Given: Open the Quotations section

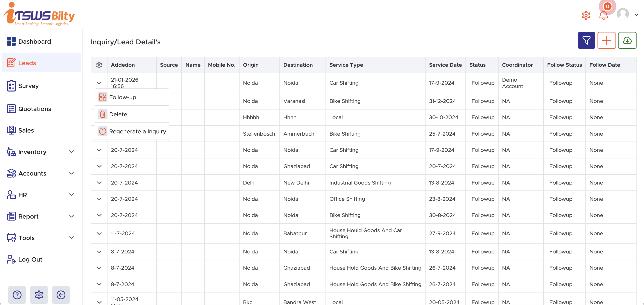Looking at the screenshot, I should point(34,109).
